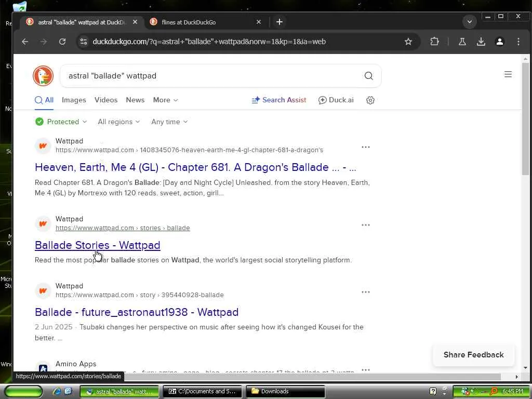Image resolution: width=532 pixels, height=399 pixels.
Task: Expand the Any time filter dropdown
Action: click(169, 122)
